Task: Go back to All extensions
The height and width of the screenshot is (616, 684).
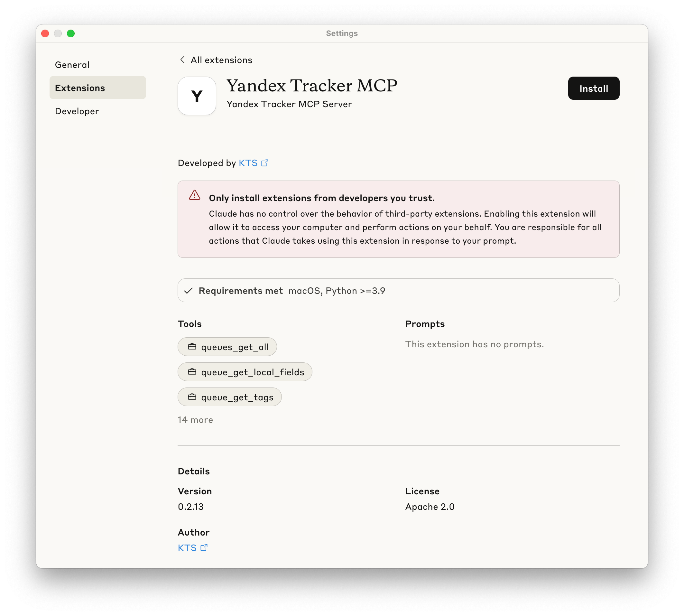Action: pyautogui.click(x=221, y=60)
